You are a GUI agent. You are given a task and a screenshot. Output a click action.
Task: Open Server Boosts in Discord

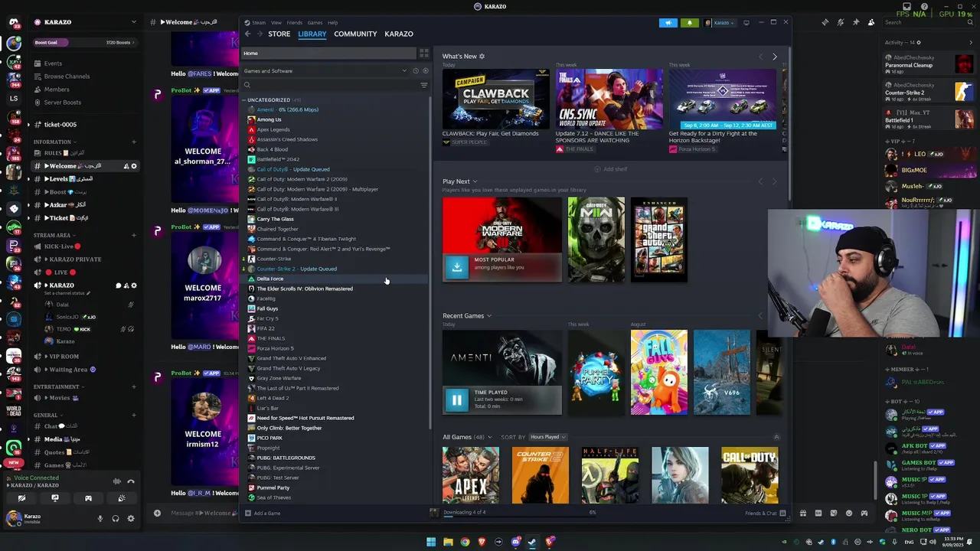pyautogui.click(x=62, y=103)
